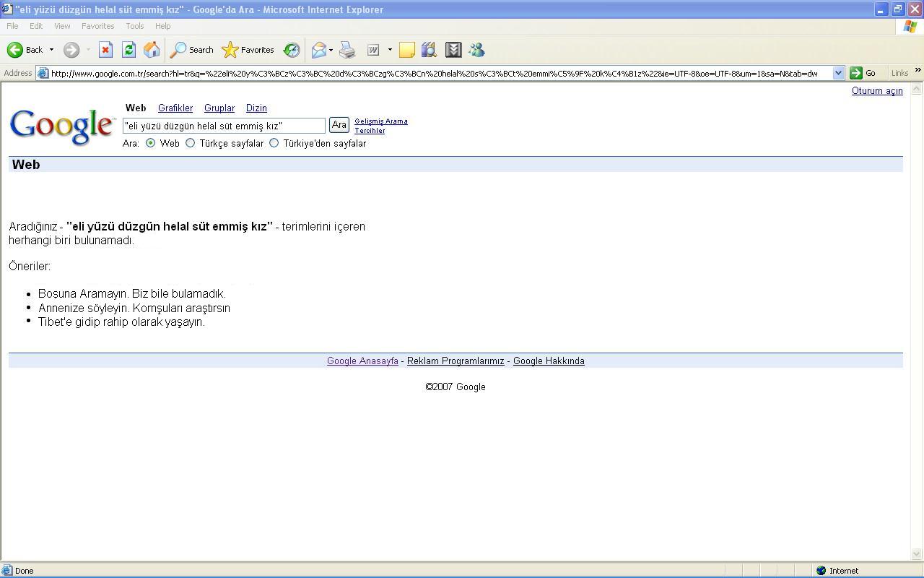
Task: Go to the Google Anasayfa link
Action: point(362,361)
